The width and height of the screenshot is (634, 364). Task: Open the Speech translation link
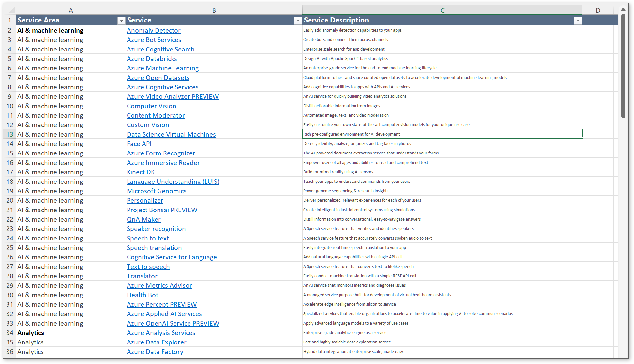[154, 248]
